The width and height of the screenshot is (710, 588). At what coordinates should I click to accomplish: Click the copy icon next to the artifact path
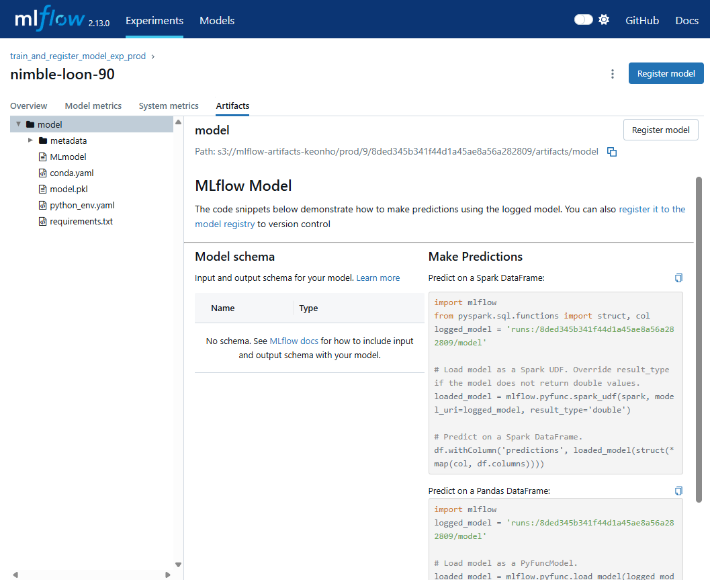pyautogui.click(x=612, y=152)
